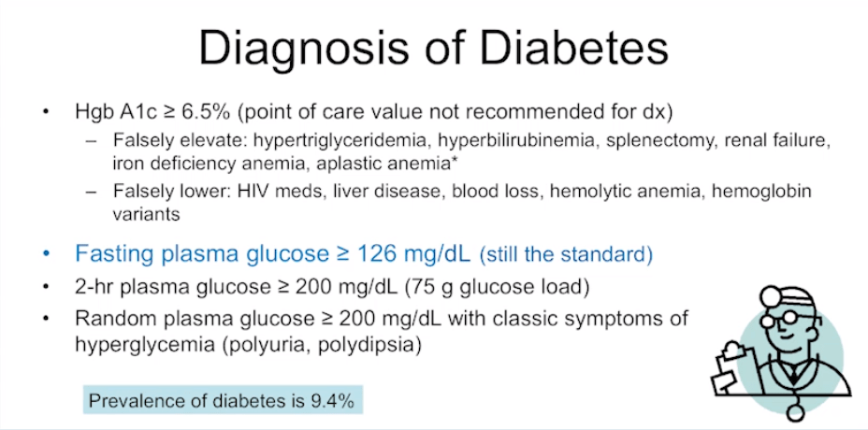Click the stethoscope chest piece at bottom
This screenshot has width=868, height=430.
[798, 413]
